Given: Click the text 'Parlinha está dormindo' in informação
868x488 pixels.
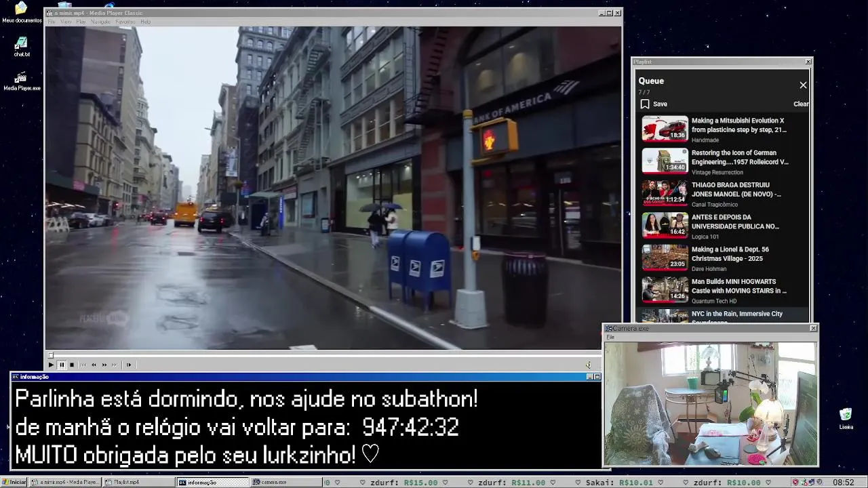Looking at the screenshot, I should pyautogui.click(x=126, y=399).
